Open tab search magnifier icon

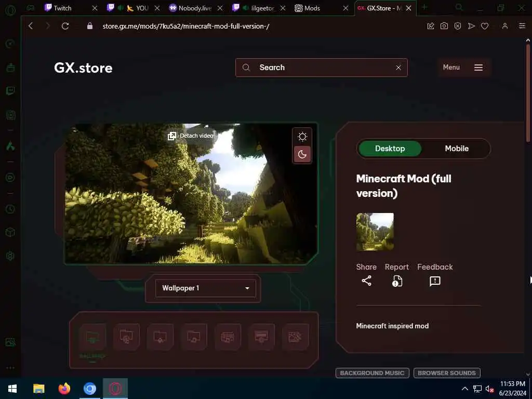(x=459, y=7)
